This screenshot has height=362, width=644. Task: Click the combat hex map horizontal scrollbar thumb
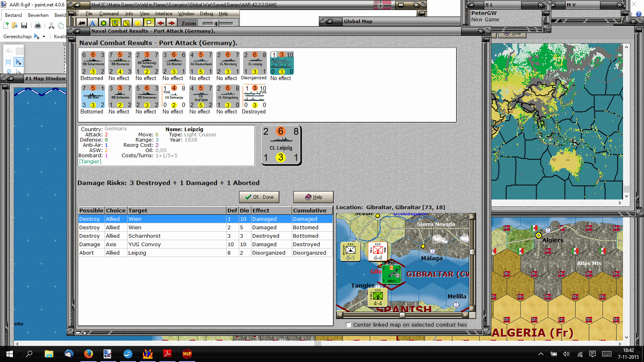point(402,315)
